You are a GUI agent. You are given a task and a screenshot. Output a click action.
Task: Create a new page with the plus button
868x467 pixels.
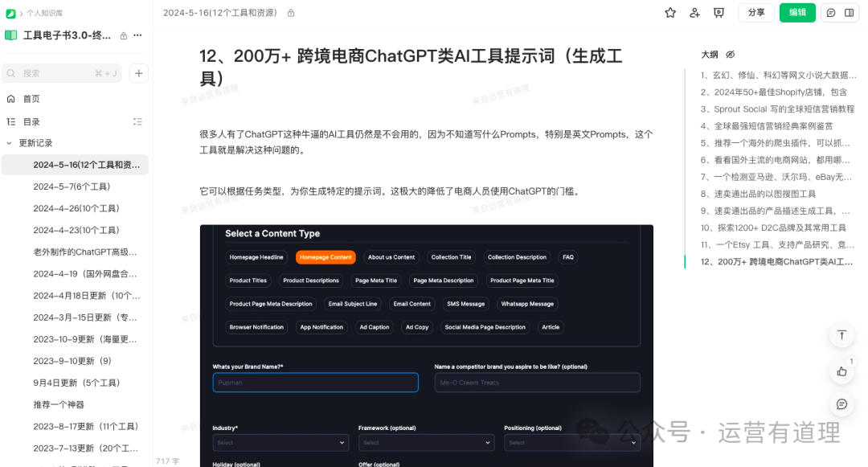tap(138, 72)
